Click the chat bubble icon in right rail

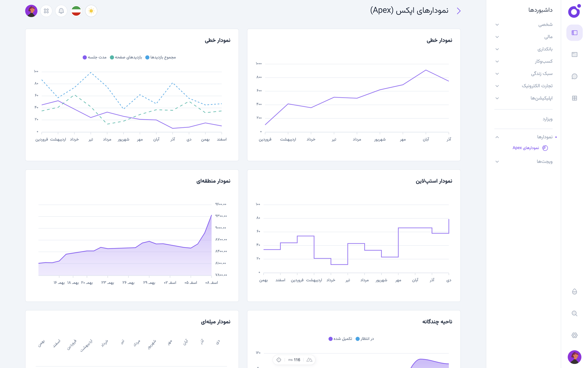coord(574,76)
